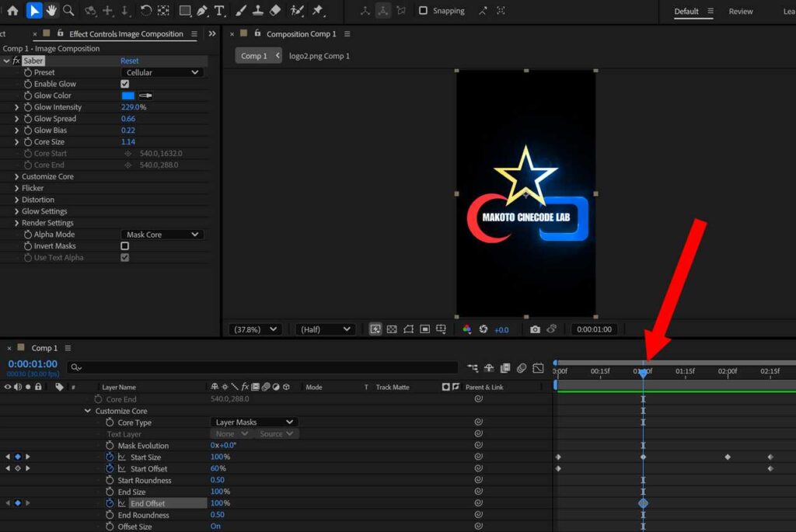Select the Hand tool
This screenshot has height=532, width=796.
click(x=51, y=10)
